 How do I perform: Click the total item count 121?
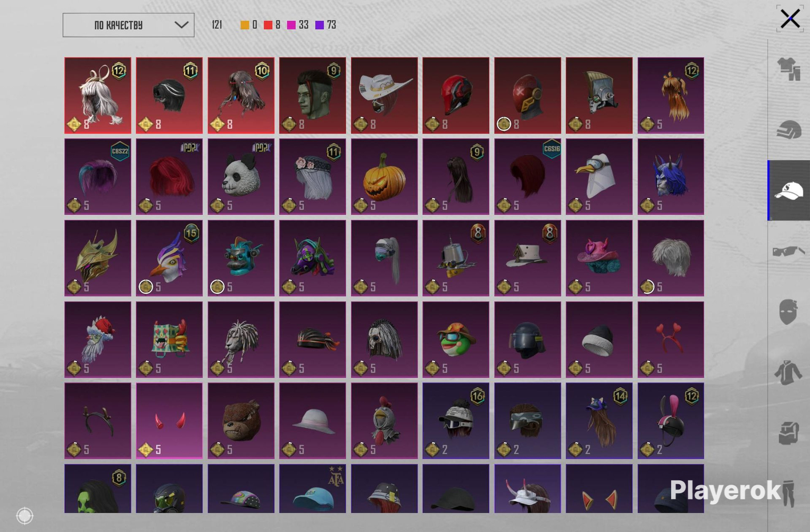[217, 25]
